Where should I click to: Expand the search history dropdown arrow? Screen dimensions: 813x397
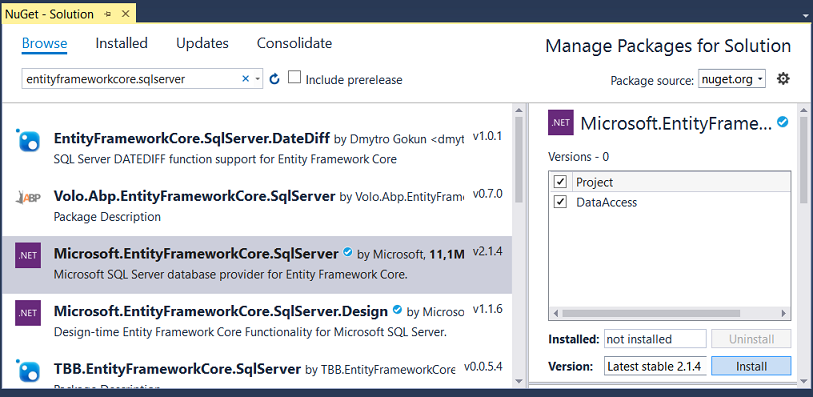(x=258, y=79)
